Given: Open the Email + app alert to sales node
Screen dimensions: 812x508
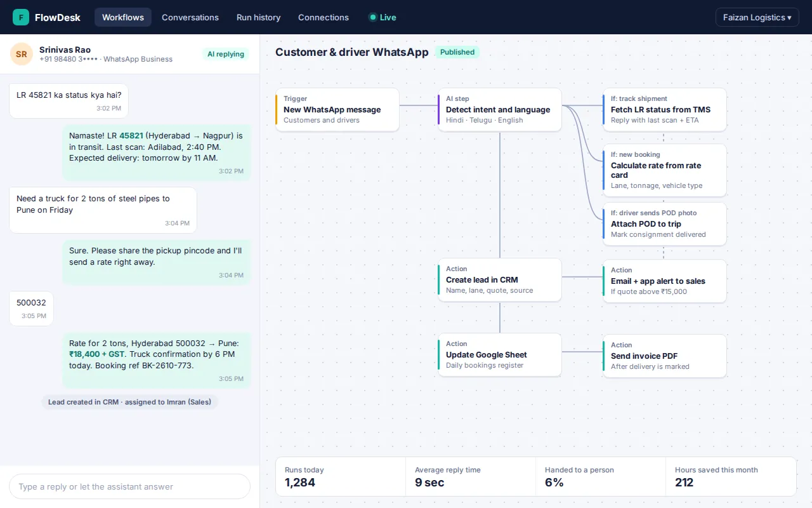Looking at the screenshot, I should [665, 281].
